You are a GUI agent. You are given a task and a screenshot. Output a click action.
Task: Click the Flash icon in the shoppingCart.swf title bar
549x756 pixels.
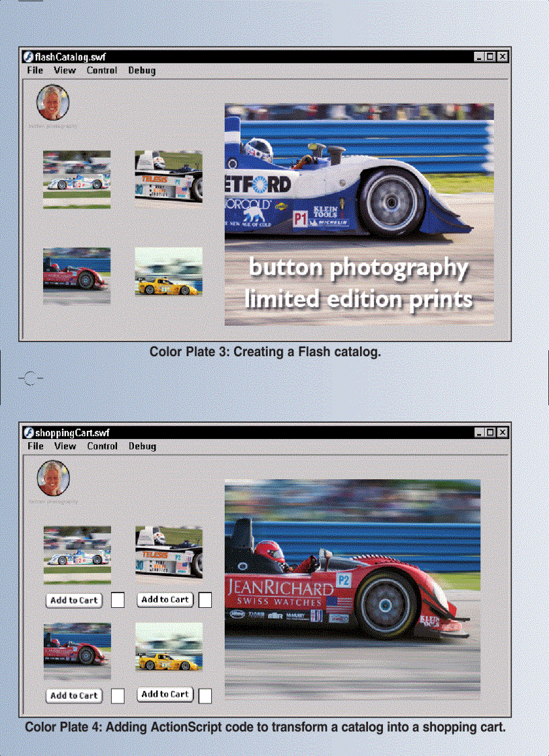click(28, 433)
